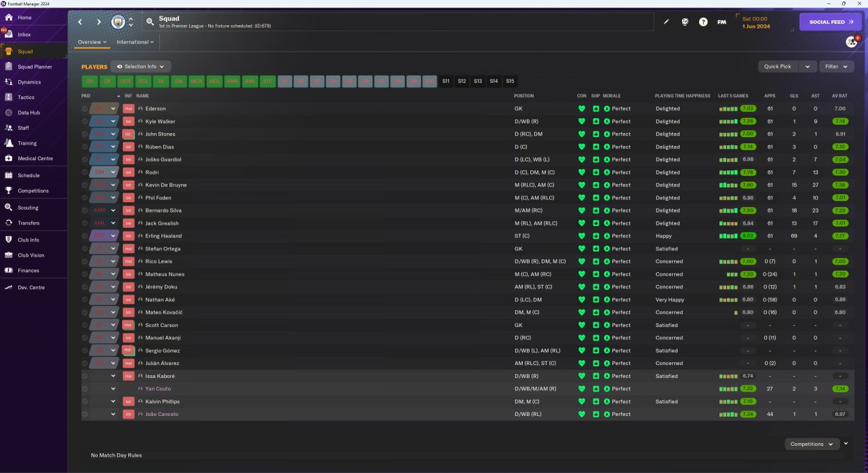Open position dropdown for Jack Grealish
The image size is (868, 473).
tap(113, 223)
